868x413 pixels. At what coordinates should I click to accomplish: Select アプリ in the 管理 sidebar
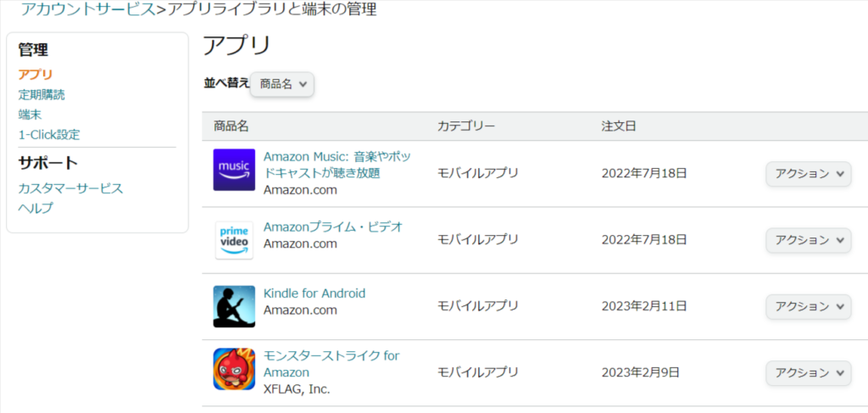point(36,75)
